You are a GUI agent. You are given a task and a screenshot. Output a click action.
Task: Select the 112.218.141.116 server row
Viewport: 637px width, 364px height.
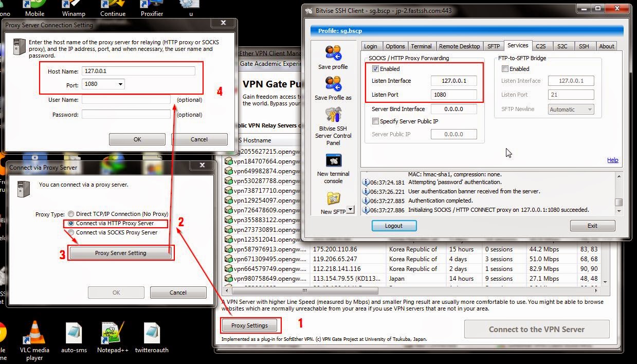[411, 269]
